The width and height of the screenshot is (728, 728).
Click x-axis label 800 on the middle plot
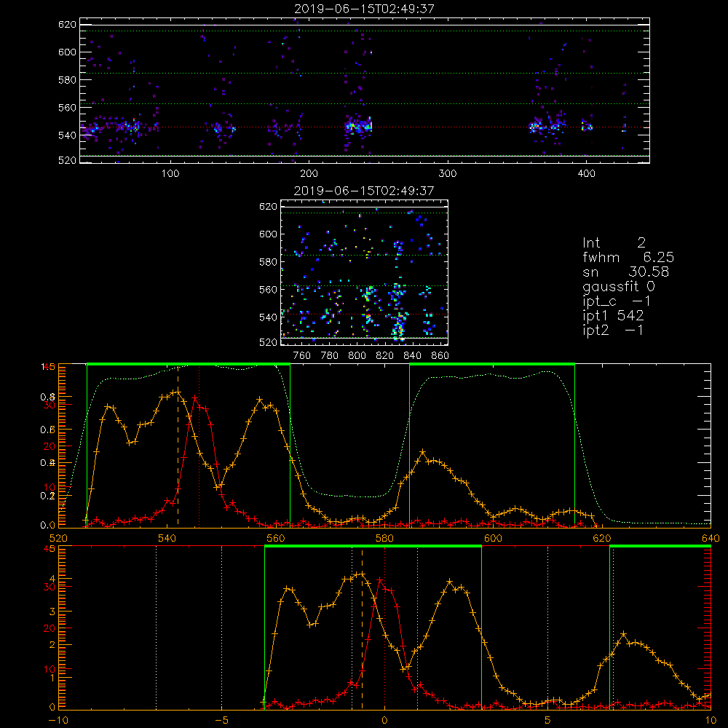pyautogui.click(x=357, y=355)
